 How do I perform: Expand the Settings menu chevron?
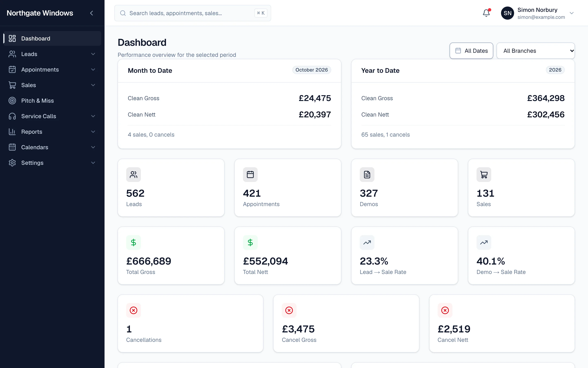[x=93, y=163]
